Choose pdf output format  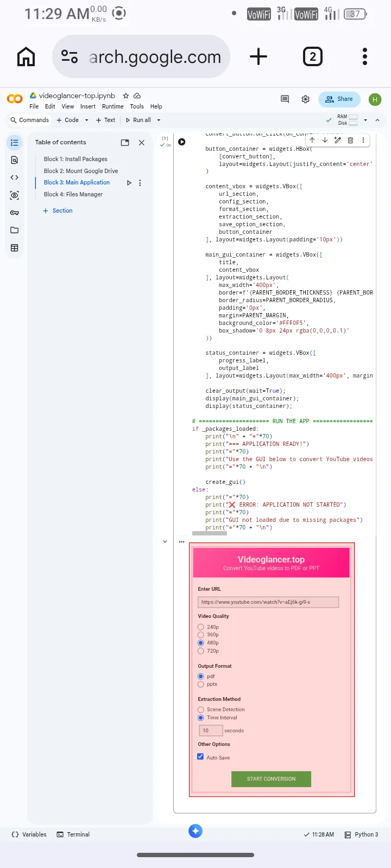point(201,676)
